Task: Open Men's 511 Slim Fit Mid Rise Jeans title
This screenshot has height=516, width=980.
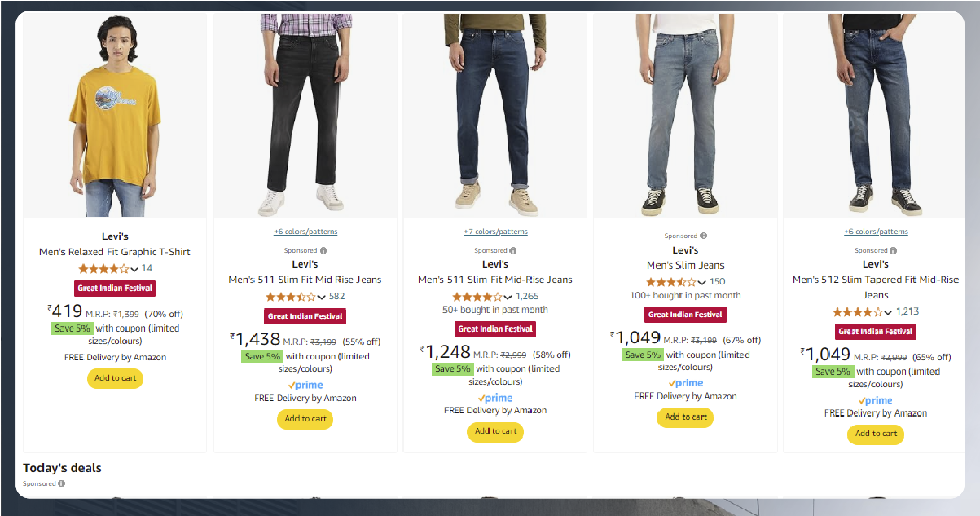Action: click(305, 280)
